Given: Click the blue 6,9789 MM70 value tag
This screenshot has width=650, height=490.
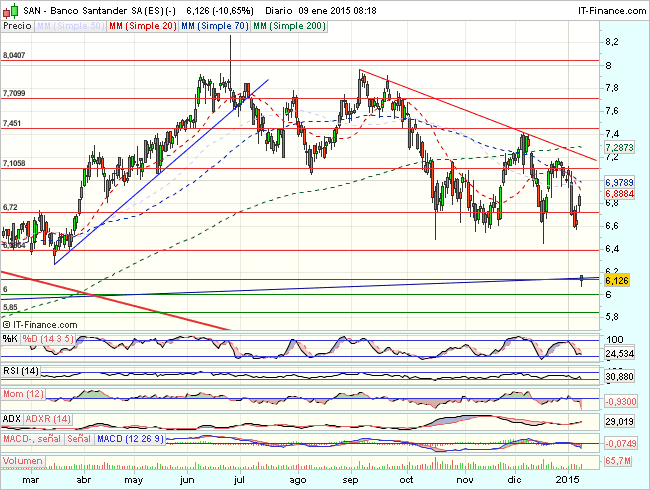Looking at the screenshot, I should point(619,182).
